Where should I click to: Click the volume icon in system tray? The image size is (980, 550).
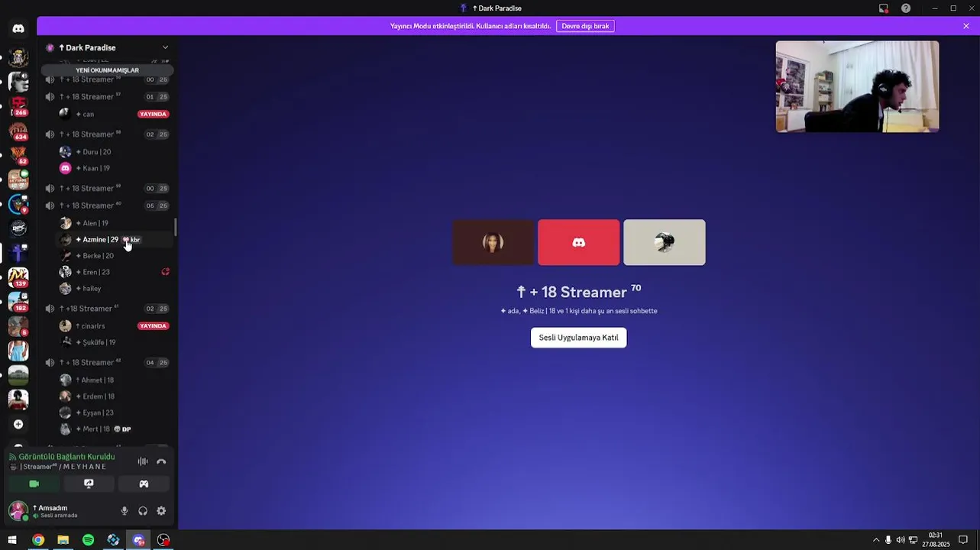click(901, 540)
